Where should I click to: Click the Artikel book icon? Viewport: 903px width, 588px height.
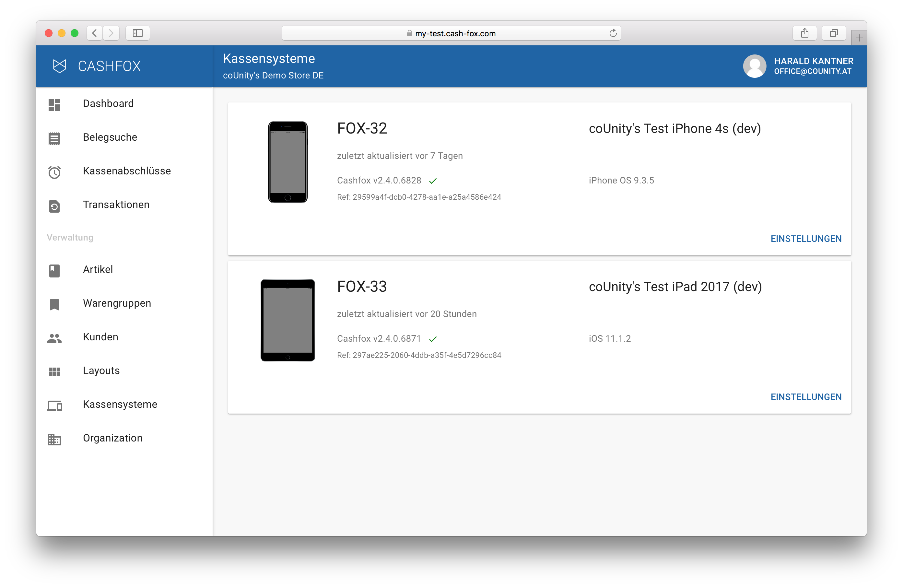click(x=54, y=270)
